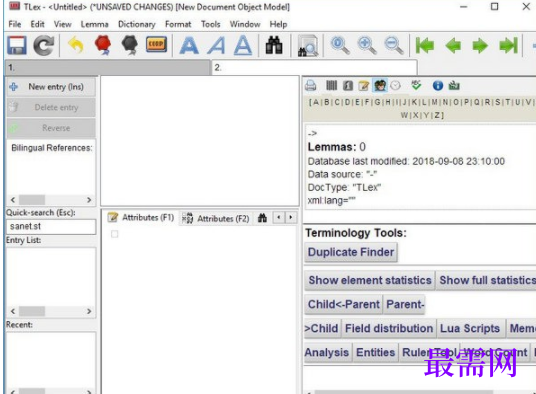Click Bilingual References scrollbar right arrow
The image size is (536, 394).
[89, 200]
